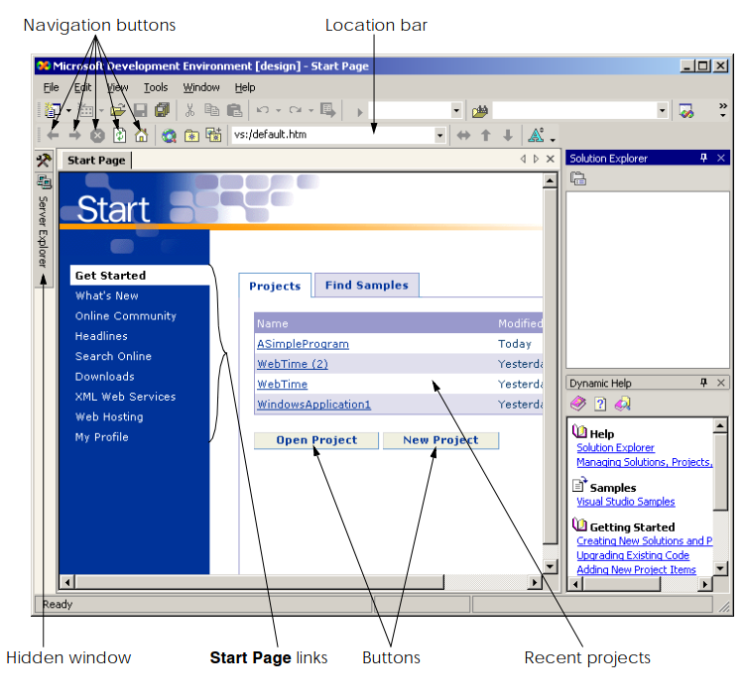
Task: Go to Home page house icon
Action: tap(141, 136)
